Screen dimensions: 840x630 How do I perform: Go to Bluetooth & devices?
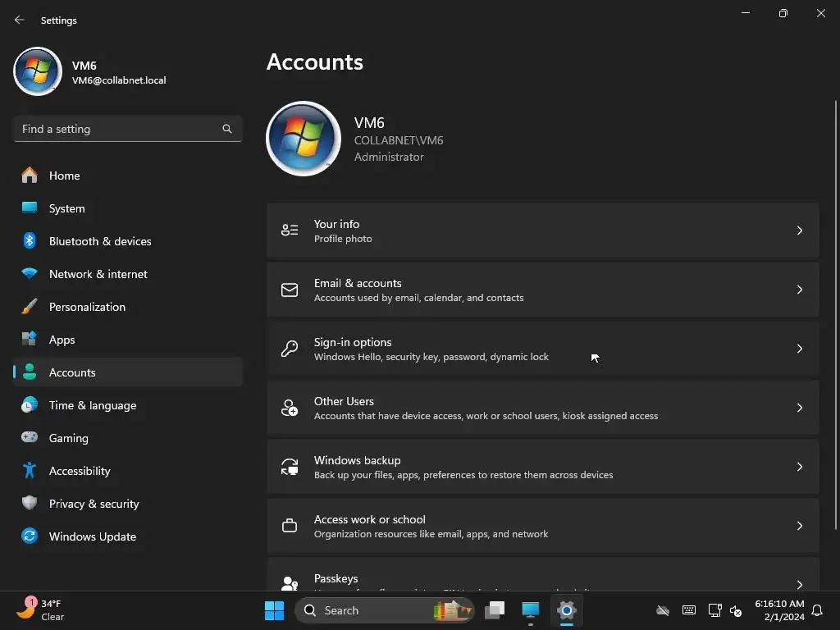[127, 241]
